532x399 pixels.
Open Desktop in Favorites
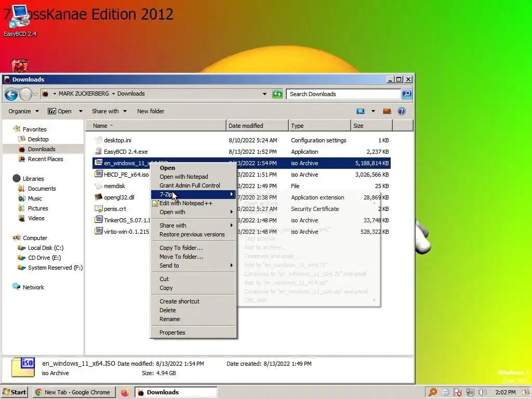click(x=38, y=139)
